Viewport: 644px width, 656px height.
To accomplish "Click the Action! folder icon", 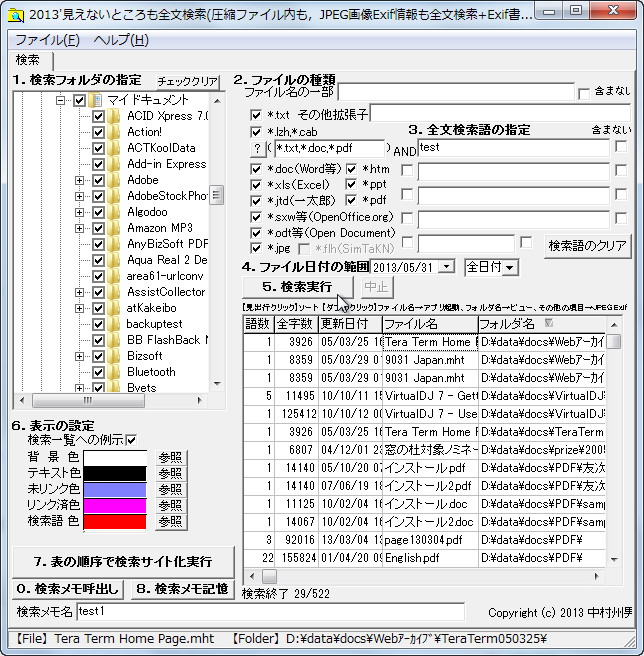I will 113,132.
